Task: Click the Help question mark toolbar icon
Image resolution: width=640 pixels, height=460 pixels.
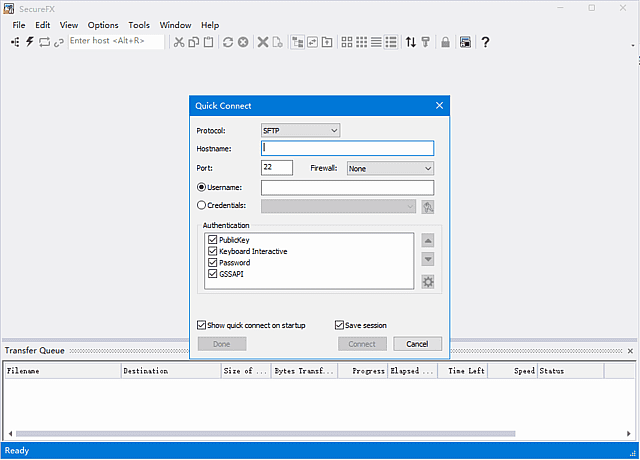Action: pyautogui.click(x=486, y=42)
